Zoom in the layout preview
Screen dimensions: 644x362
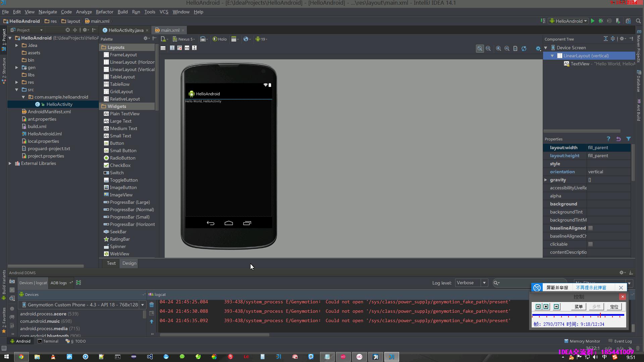point(498,48)
